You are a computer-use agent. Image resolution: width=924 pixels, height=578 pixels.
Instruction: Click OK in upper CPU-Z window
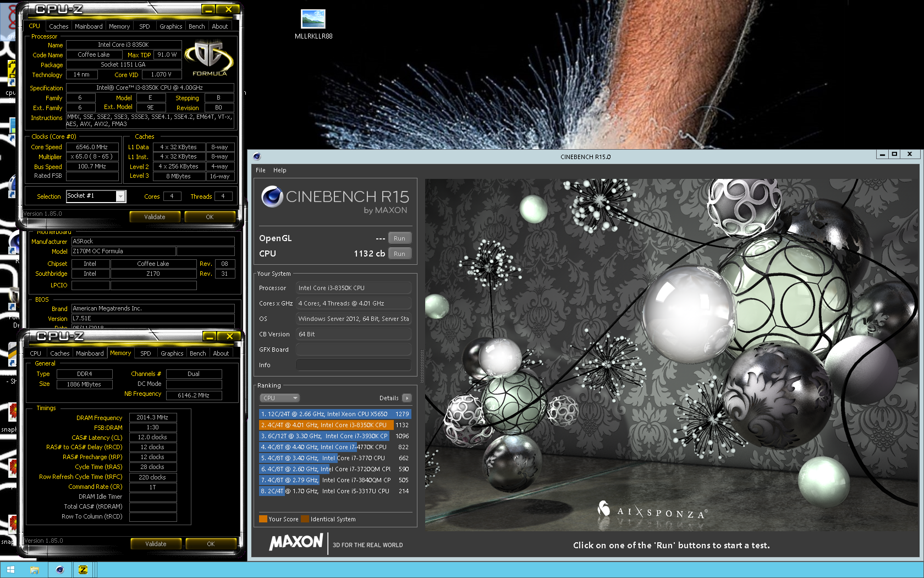[210, 217]
